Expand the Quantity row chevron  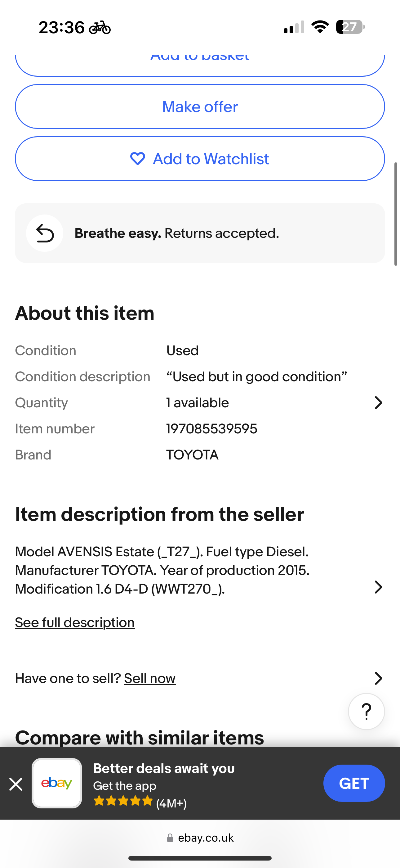coord(379,403)
